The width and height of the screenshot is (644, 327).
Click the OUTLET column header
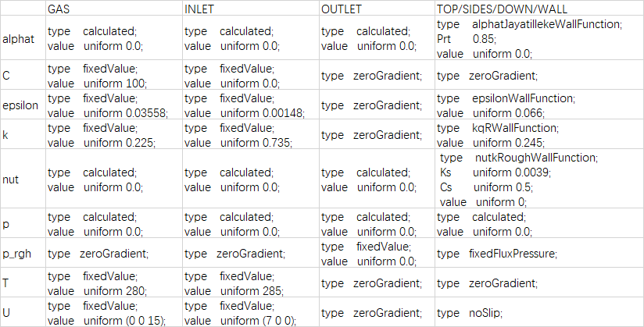(342, 9)
